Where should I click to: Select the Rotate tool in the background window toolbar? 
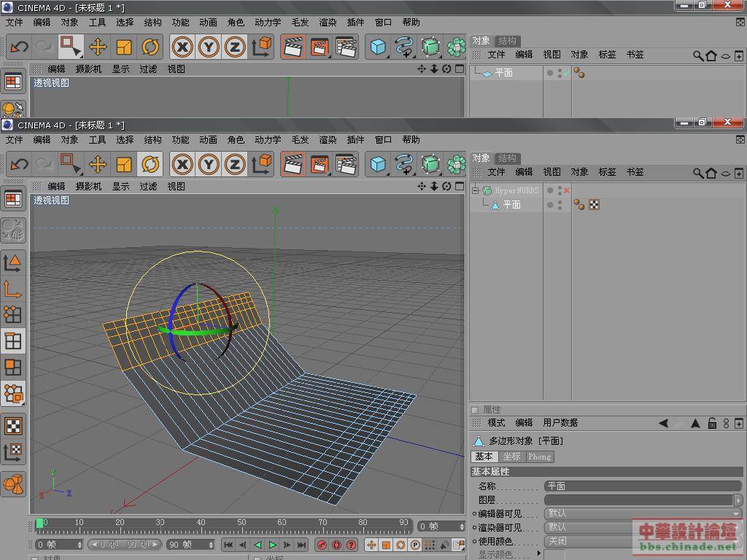point(150,47)
